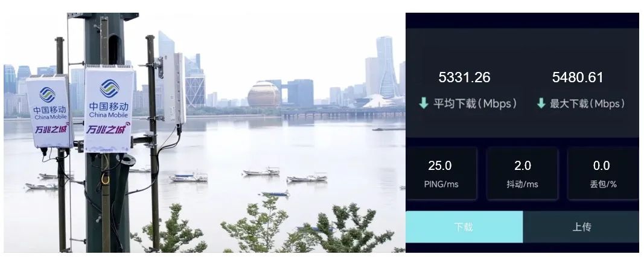Click the 万兆之城 slogan on right box

107,128
